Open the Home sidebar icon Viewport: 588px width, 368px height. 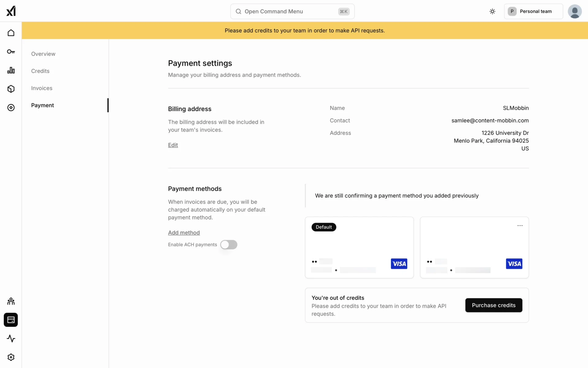point(11,33)
